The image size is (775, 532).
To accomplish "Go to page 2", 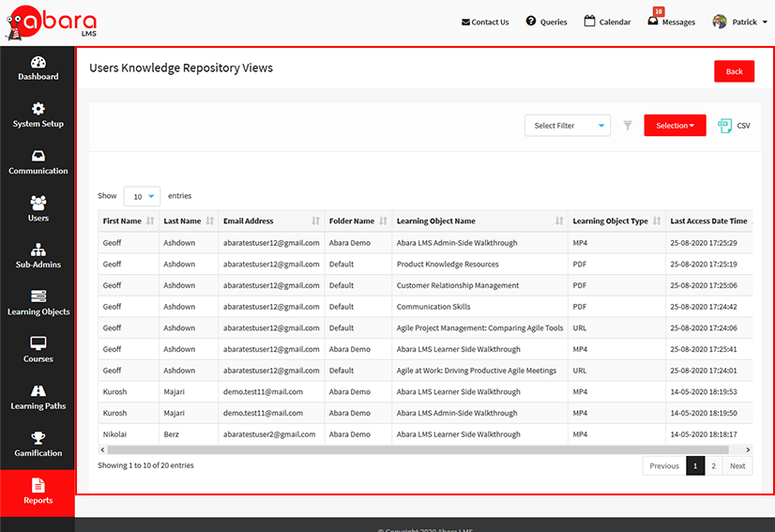I will tap(713, 465).
